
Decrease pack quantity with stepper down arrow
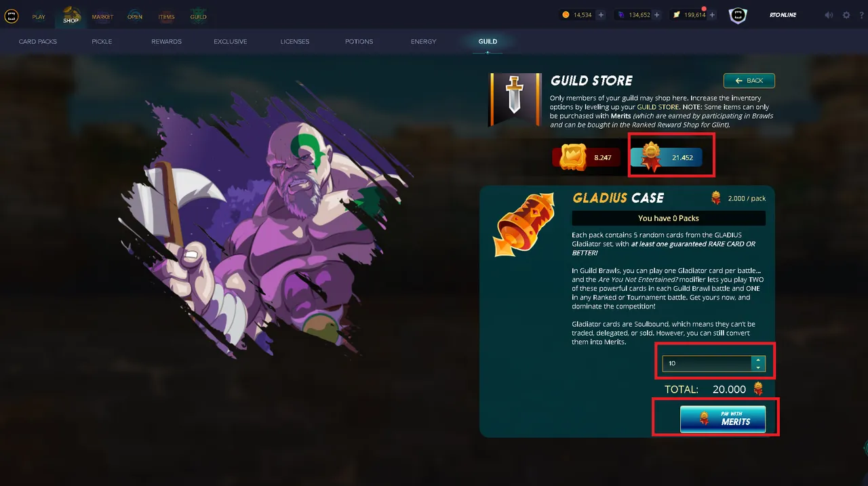pyautogui.click(x=758, y=367)
